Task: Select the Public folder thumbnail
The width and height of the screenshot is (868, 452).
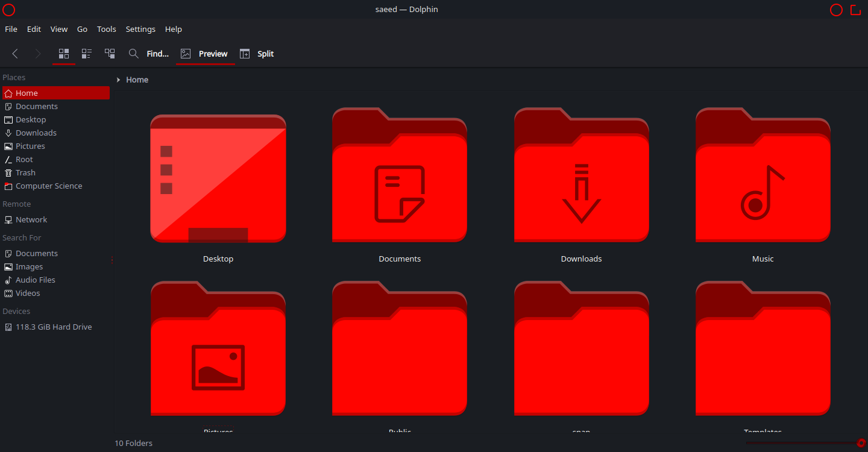Action: click(x=400, y=348)
